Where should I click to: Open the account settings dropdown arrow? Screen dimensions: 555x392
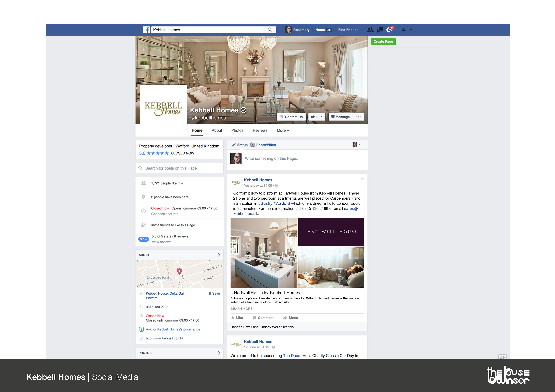(x=411, y=30)
